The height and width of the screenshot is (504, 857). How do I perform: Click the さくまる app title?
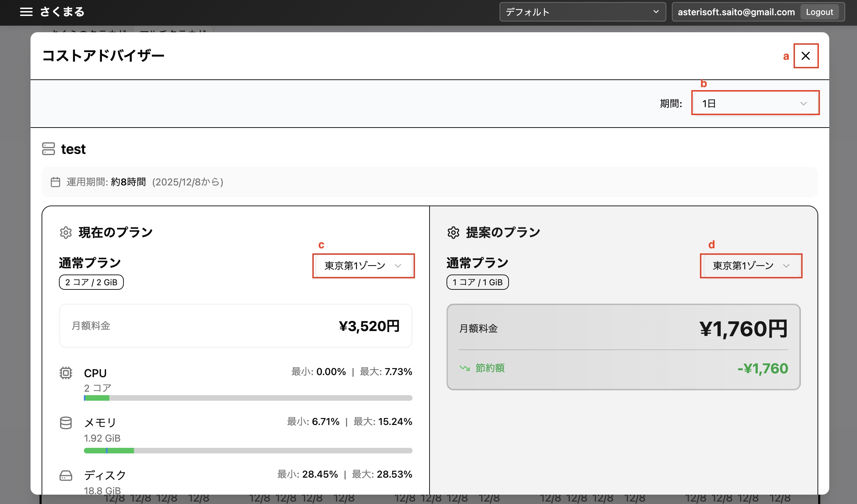coord(62,12)
